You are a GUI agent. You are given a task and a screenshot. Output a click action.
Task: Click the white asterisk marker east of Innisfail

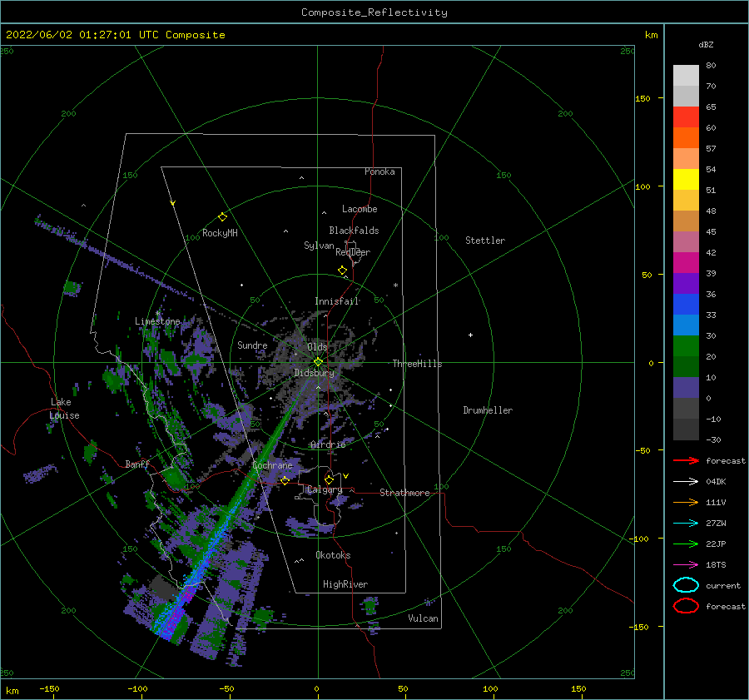395,285
